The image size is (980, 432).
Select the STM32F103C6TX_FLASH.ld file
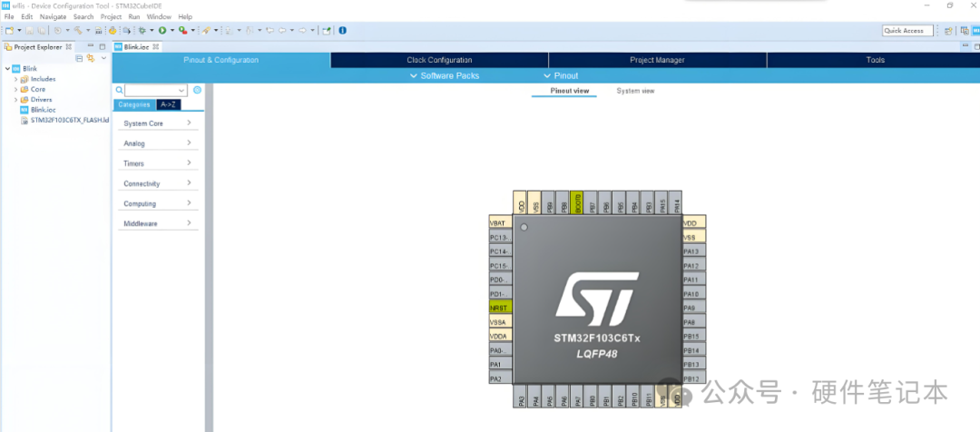[65, 120]
